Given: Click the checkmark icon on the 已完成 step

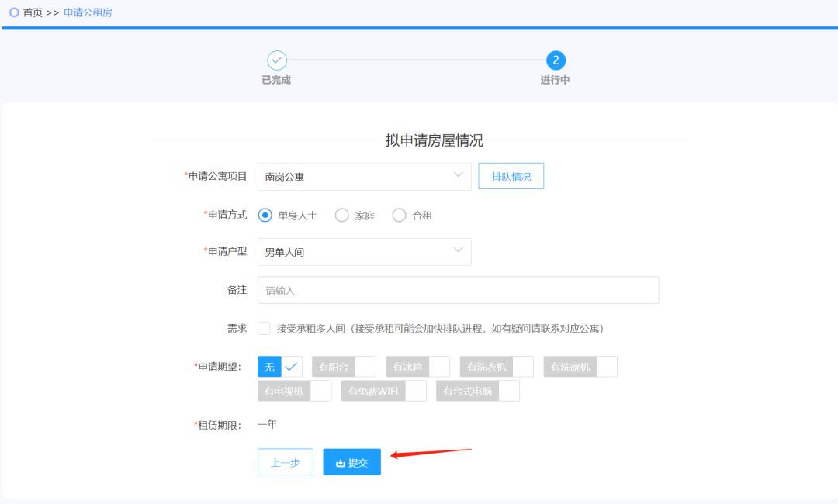Looking at the screenshot, I should click(277, 61).
